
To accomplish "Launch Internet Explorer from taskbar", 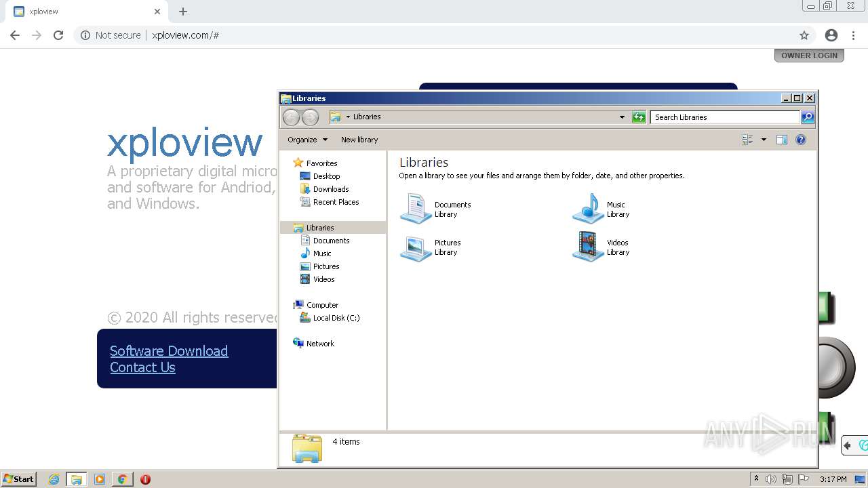I will pyautogui.click(x=54, y=479).
